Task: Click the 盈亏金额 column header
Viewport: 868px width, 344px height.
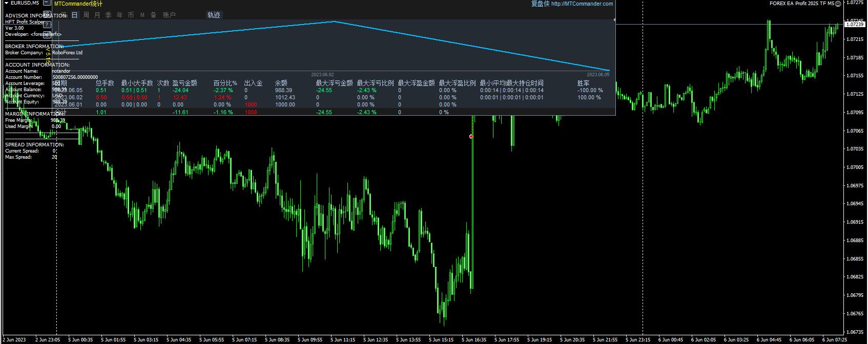Action: tap(185, 83)
